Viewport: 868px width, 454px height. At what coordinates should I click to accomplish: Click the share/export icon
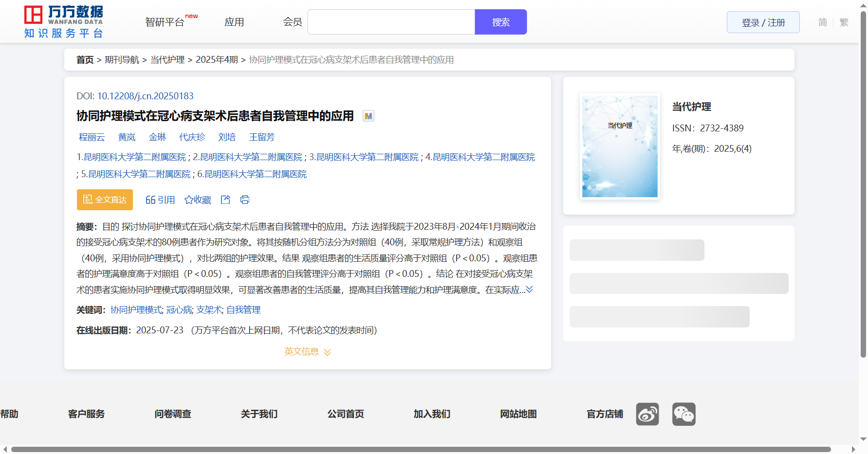point(225,200)
